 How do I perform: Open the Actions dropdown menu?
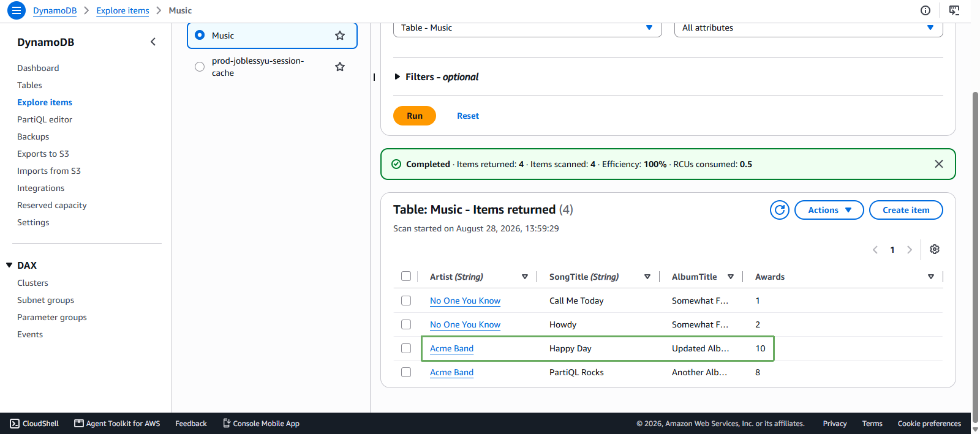(x=829, y=210)
